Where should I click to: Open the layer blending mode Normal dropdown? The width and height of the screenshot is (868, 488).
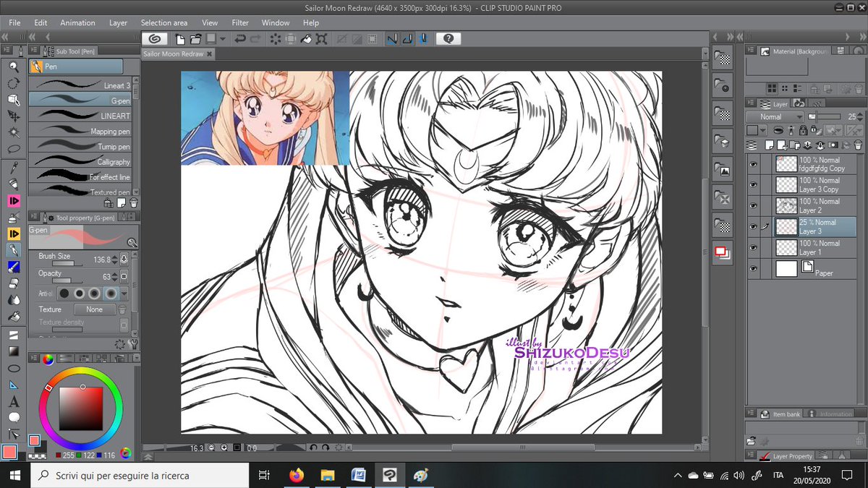tap(775, 116)
